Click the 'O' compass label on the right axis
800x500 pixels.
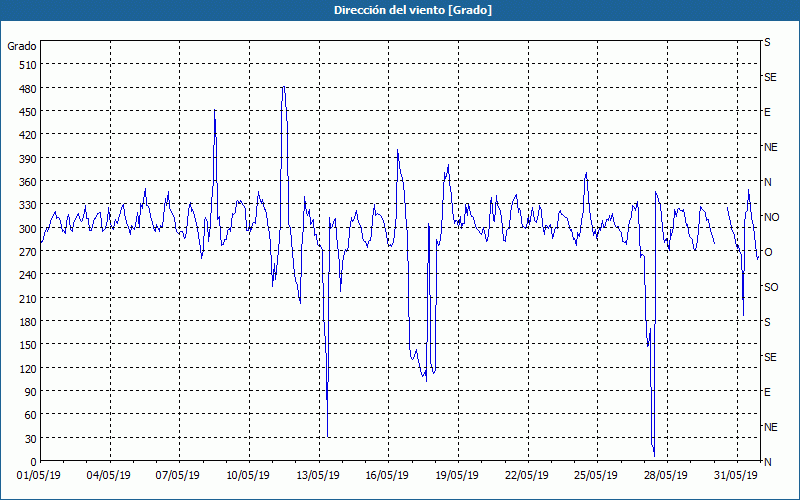tap(767, 252)
